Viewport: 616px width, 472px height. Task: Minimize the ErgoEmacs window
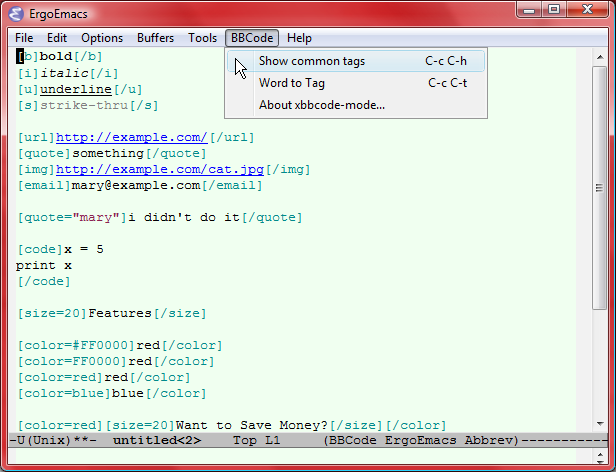coord(529,10)
